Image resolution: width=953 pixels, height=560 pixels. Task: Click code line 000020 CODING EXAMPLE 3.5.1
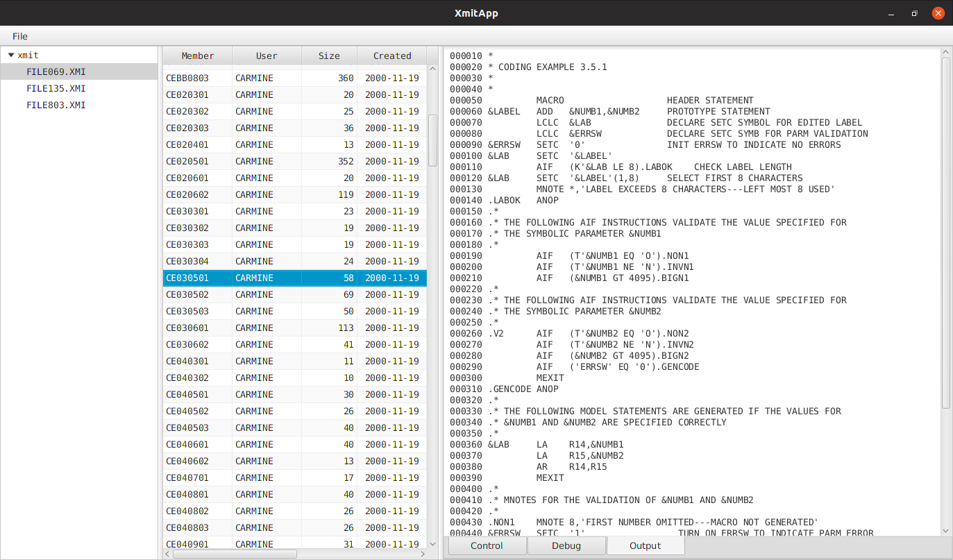click(528, 67)
